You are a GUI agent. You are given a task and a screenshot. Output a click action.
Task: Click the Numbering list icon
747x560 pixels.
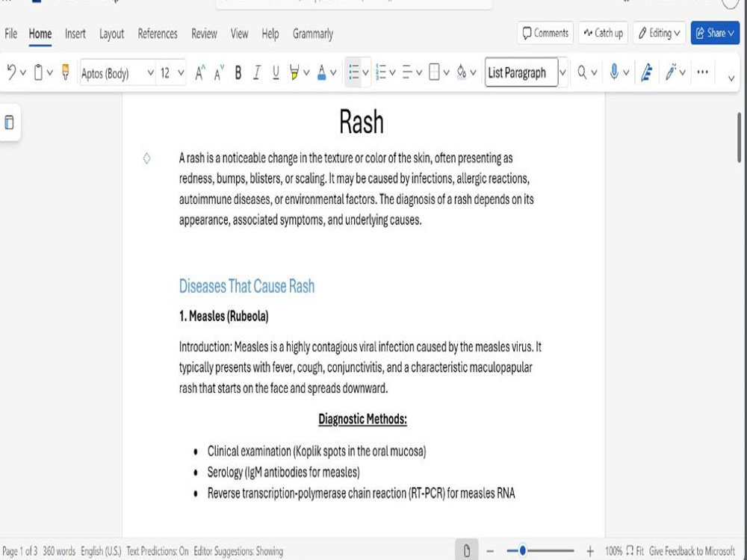click(381, 72)
